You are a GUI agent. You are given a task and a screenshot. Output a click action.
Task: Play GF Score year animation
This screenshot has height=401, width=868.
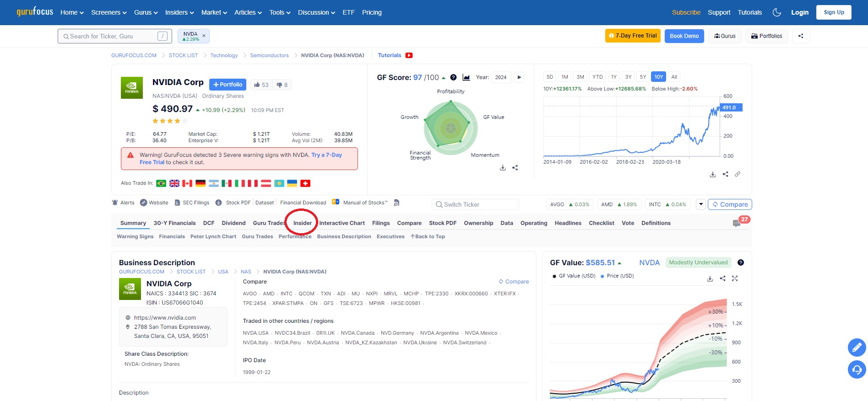pyautogui.click(x=519, y=77)
